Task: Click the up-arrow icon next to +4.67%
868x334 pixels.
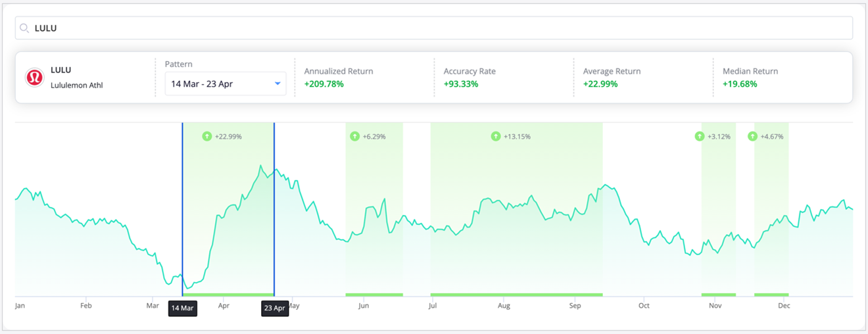Action: (753, 137)
